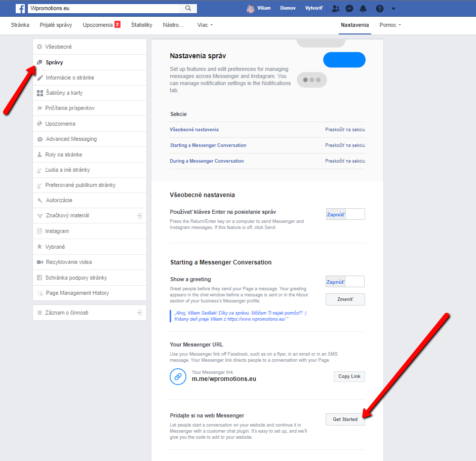
Task: Click person icon for Roly na stránke
Action: click(x=39, y=155)
